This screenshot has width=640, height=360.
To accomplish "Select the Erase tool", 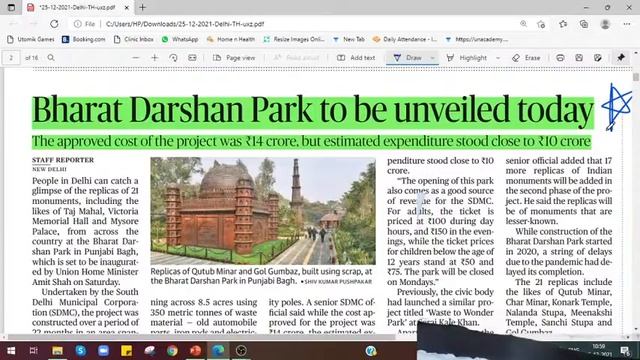I will 526,58.
